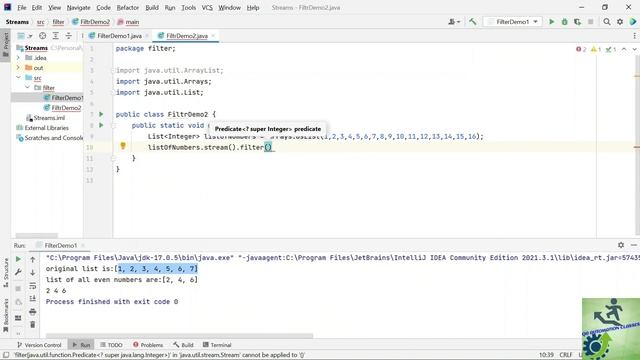Run with coverage from the toolbar
This screenshot has width=640, height=360.
pyautogui.click(x=577, y=22)
